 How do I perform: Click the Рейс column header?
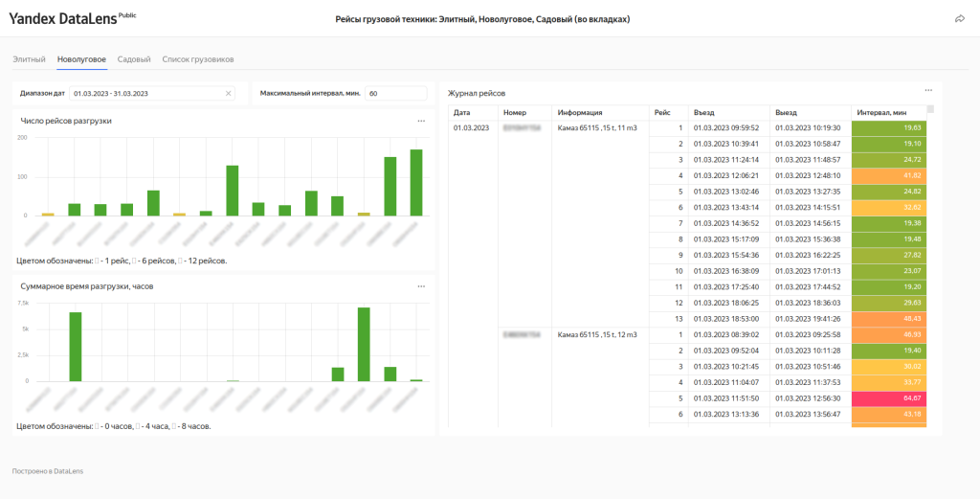click(x=662, y=112)
